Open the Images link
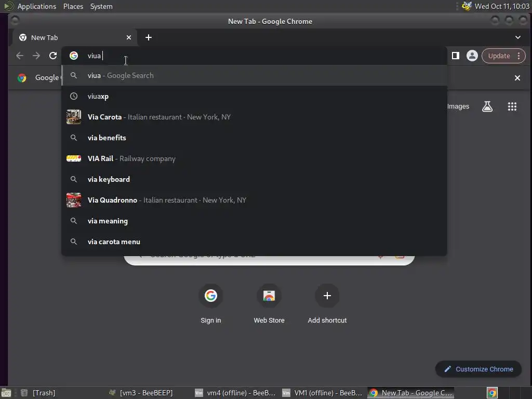Viewport: 532px width, 399px height. 458,107
